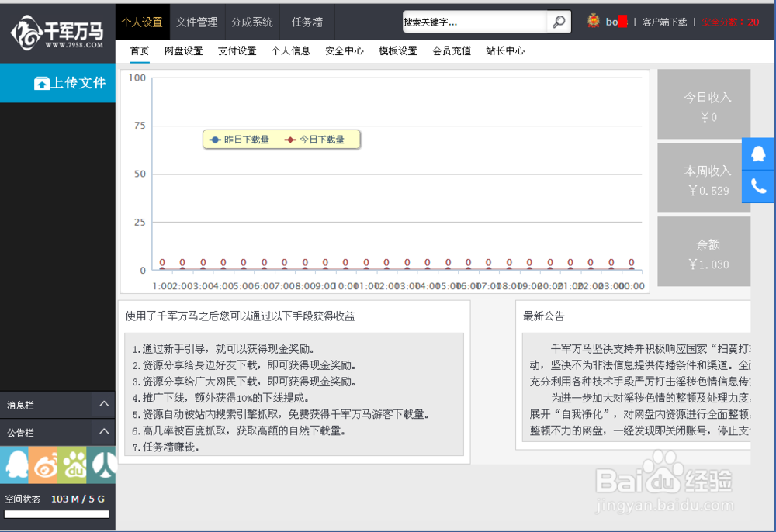Click the 空间状态 103 M / 5 G text
776x532 pixels.
54,499
